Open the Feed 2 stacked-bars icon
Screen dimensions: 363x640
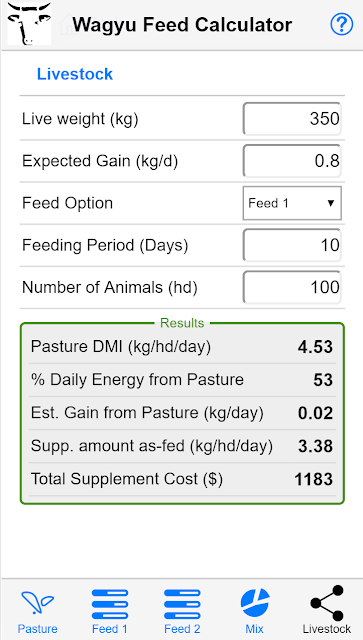click(x=182, y=604)
